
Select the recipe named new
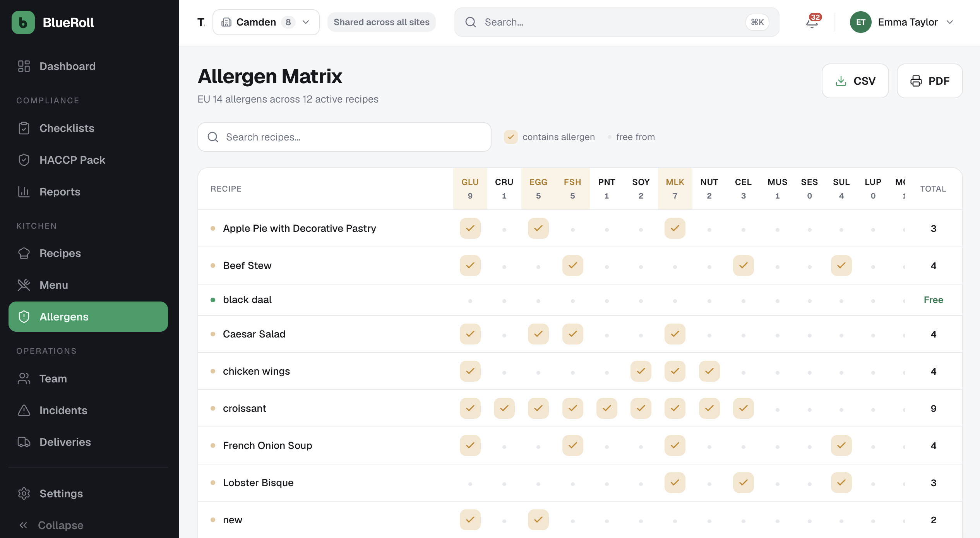tap(233, 520)
